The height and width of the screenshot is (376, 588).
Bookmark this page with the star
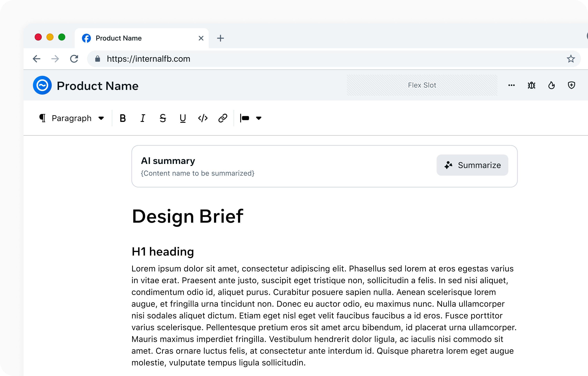571,59
